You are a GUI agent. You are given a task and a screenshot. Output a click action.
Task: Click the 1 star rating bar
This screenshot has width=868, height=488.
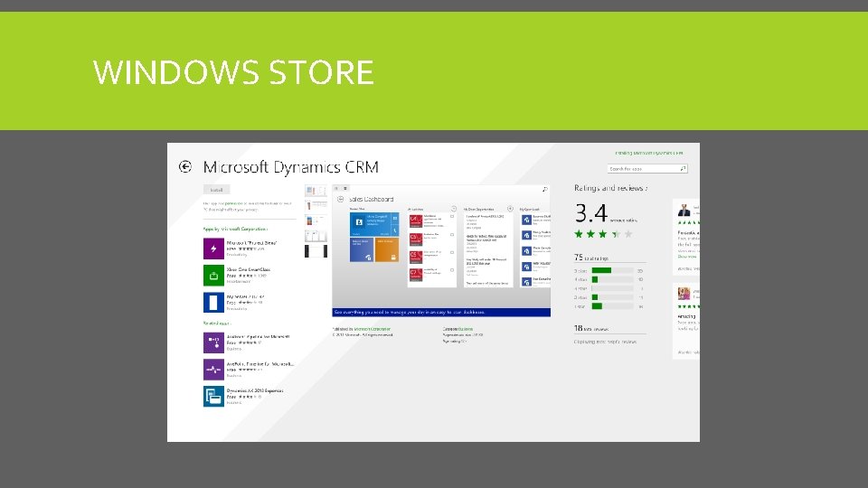[x=612, y=306]
